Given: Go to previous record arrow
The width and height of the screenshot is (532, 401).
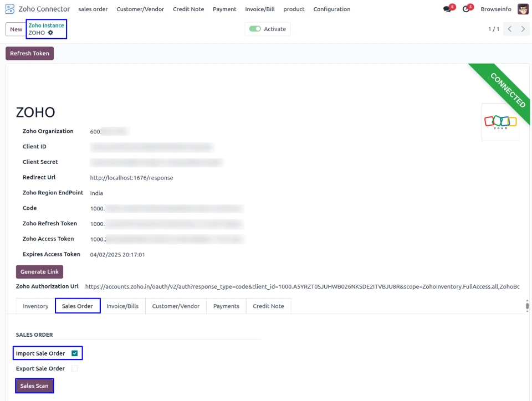Looking at the screenshot, I should click(510, 29).
